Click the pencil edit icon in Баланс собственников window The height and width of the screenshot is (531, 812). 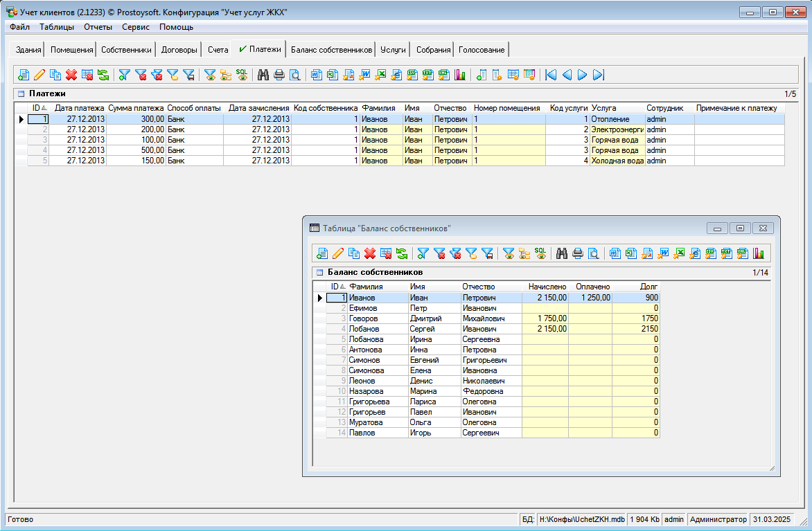tap(338, 253)
